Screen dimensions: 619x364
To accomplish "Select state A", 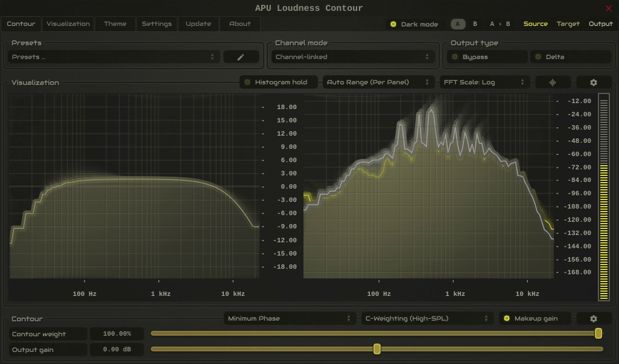I will pyautogui.click(x=458, y=24).
